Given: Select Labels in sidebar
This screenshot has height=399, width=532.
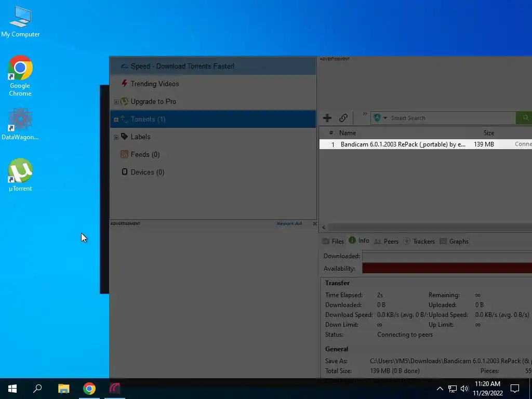Looking at the screenshot, I should click(212, 137).
